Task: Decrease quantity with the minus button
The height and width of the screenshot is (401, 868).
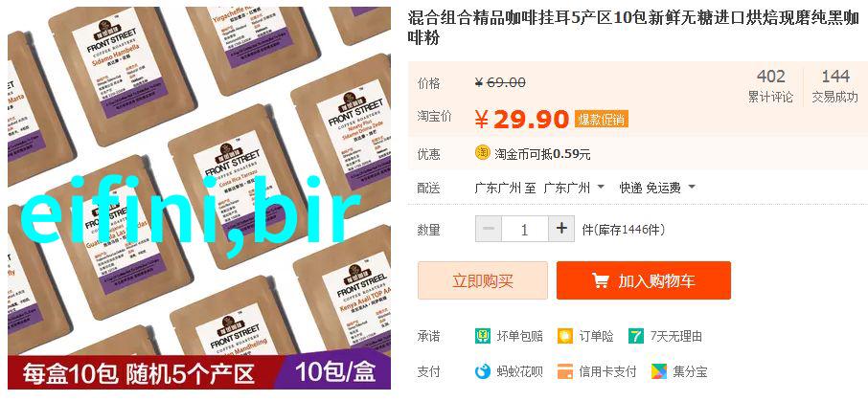Action: coord(489,229)
